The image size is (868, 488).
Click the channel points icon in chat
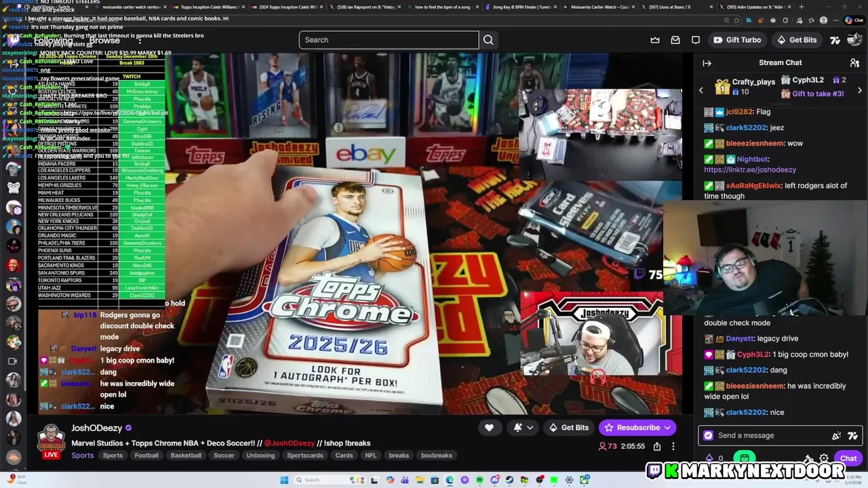click(745, 459)
